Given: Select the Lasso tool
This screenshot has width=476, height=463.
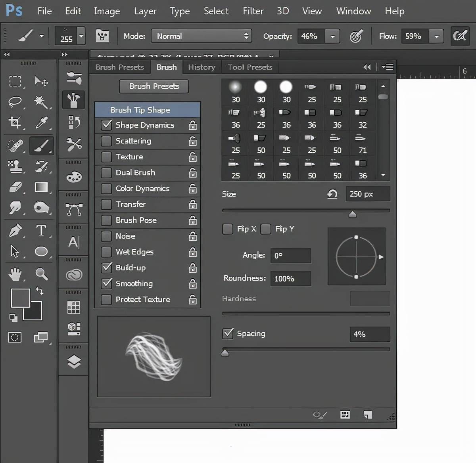Looking at the screenshot, I should [x=15, y=102].
